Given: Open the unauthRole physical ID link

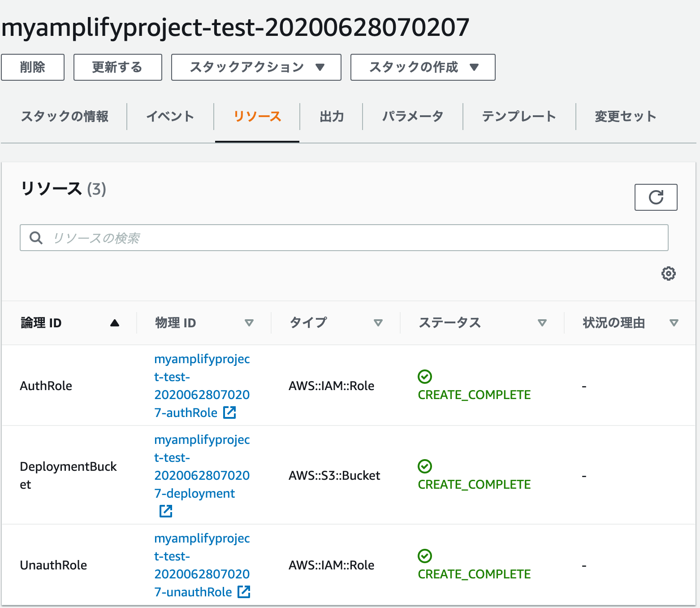Looking at the screenshot, I should click(x=202, y=565).
